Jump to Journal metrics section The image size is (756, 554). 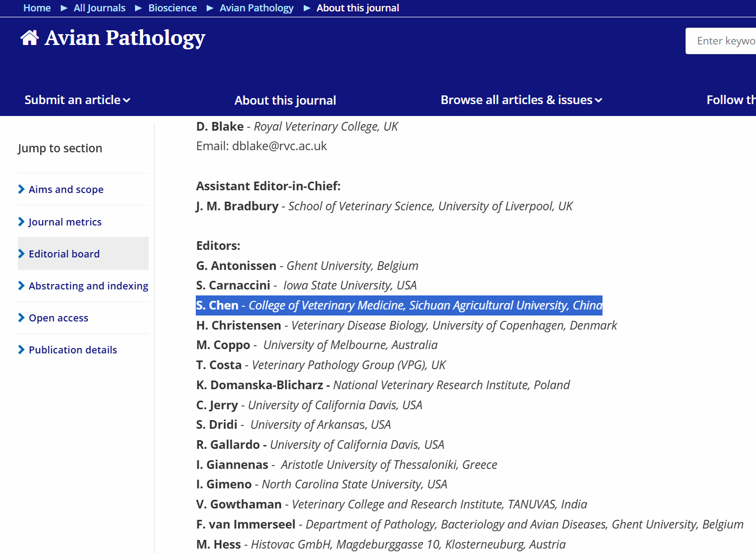coord(65,222)
